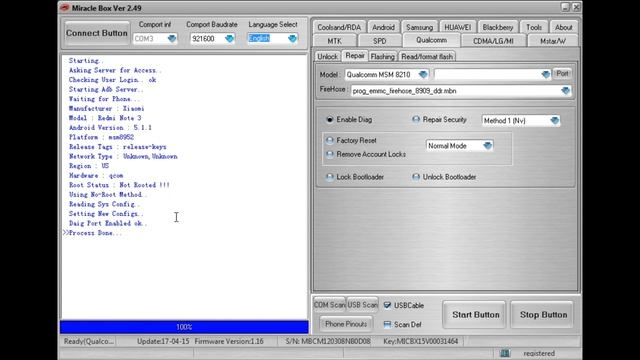This screenshot has height=360, width=640.
Task: Click the Miracle Box title bar logo
Action: pyautogui.click(x=64, y=8)
